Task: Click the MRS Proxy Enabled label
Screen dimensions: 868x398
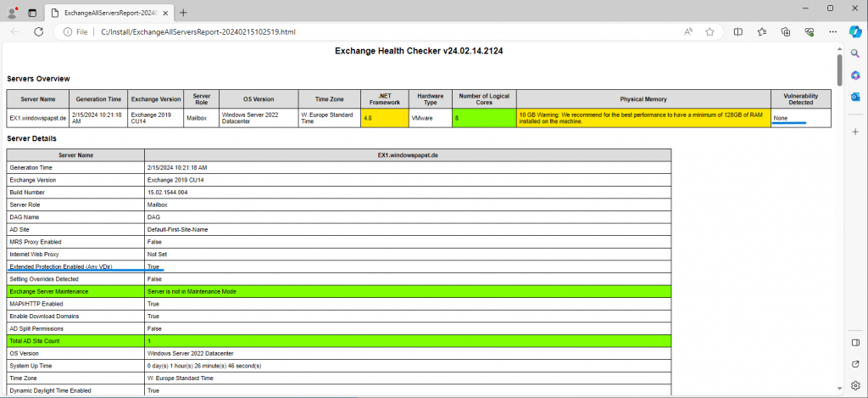Action: 36,242
